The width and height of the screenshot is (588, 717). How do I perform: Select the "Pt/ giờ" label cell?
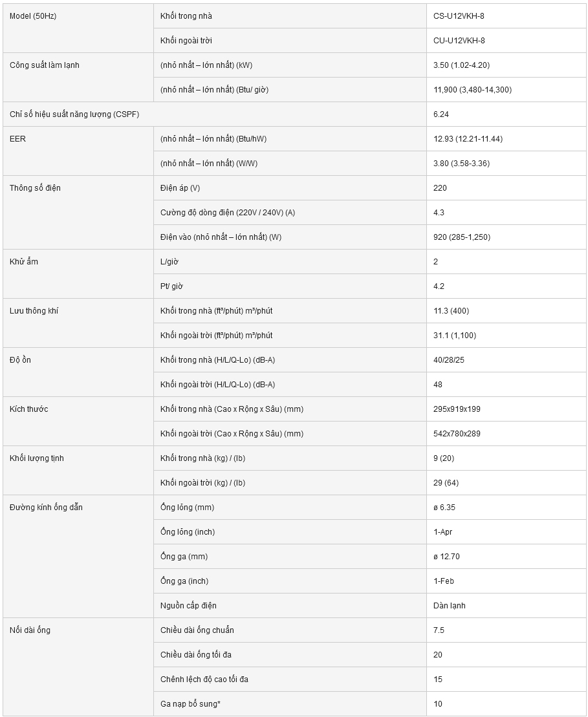171,286
